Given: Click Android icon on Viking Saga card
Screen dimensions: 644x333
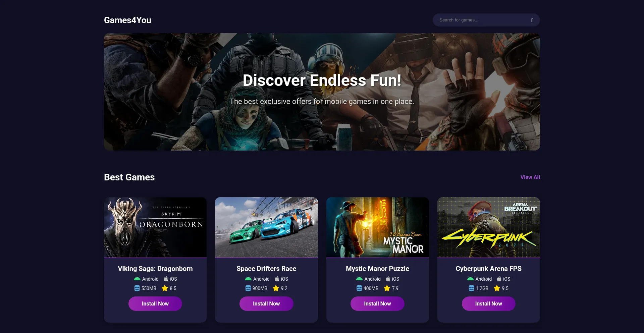Looking at the screenshot, I should [137, 279].
